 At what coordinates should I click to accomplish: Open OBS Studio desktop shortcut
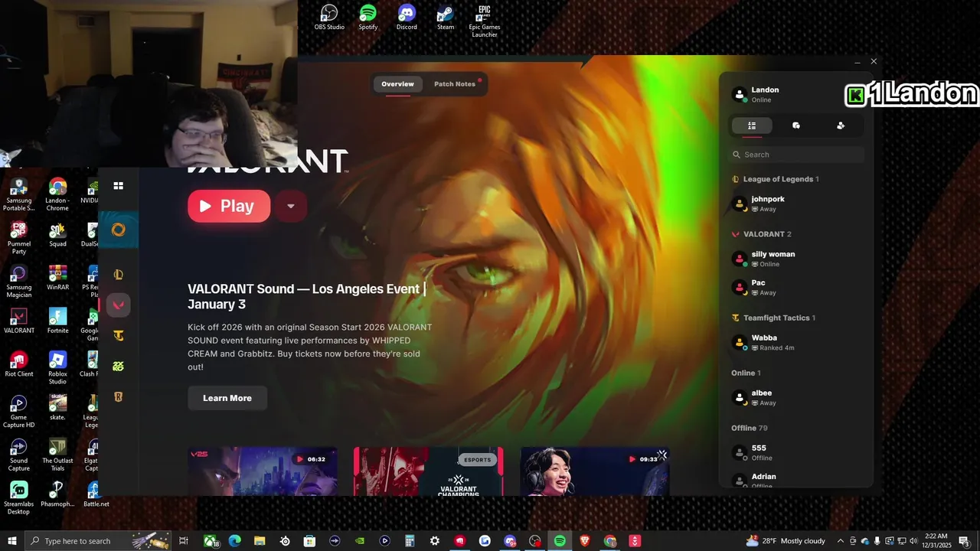click(329, 17)
